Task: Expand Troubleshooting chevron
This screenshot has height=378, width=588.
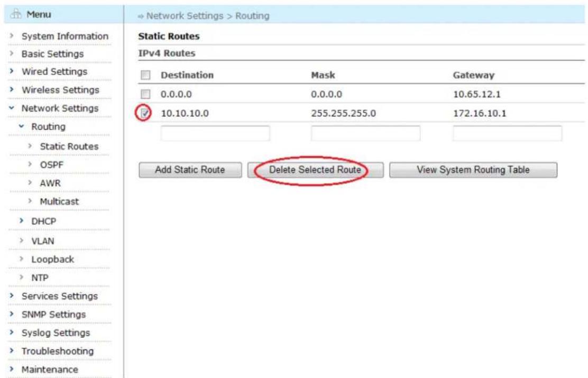Action: (12, 351)
